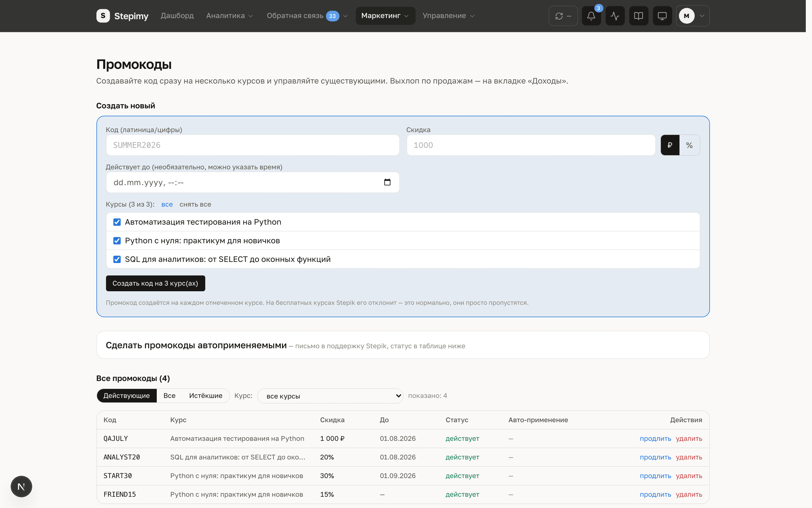
Task: Delete the FRIEND15 promo code
Action: (x=689, y=494)
